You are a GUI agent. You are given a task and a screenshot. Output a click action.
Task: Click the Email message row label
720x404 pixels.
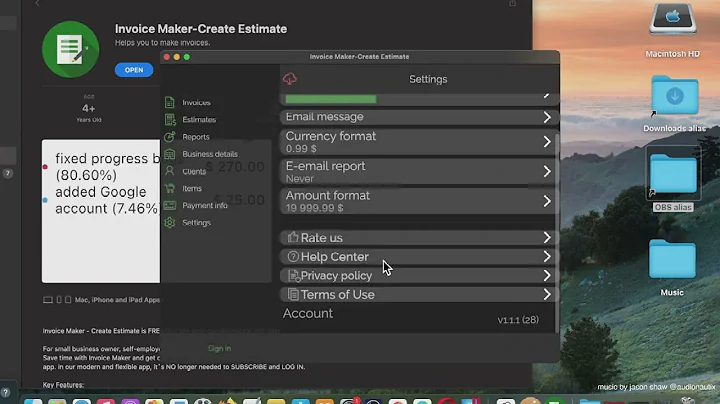324,117
